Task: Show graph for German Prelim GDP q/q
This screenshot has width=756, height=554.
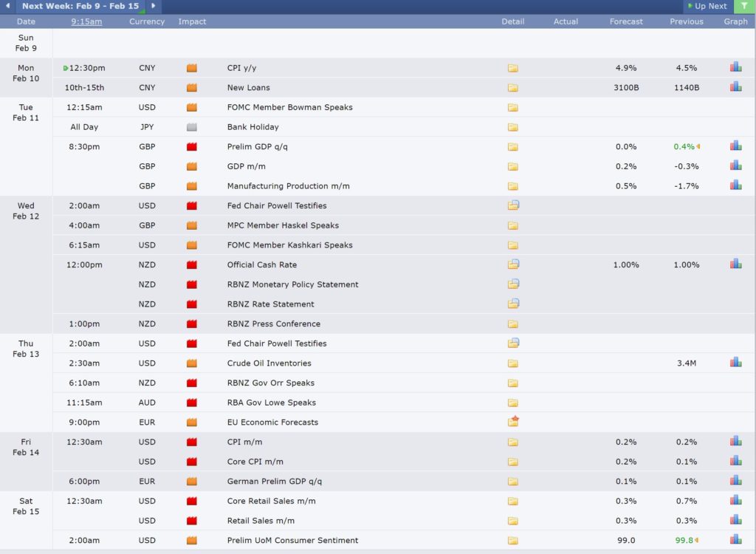Action: (736, 481)
